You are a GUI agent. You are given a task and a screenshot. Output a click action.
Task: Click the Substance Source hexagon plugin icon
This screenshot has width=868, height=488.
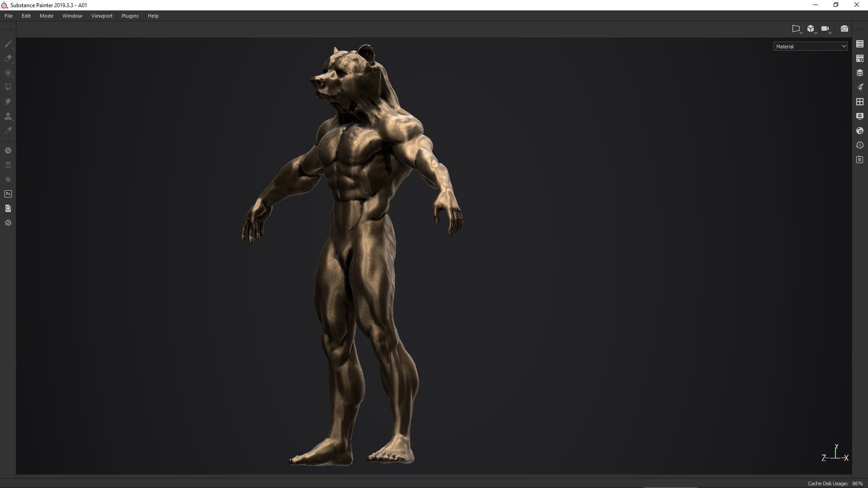click(x=8, y=150)
